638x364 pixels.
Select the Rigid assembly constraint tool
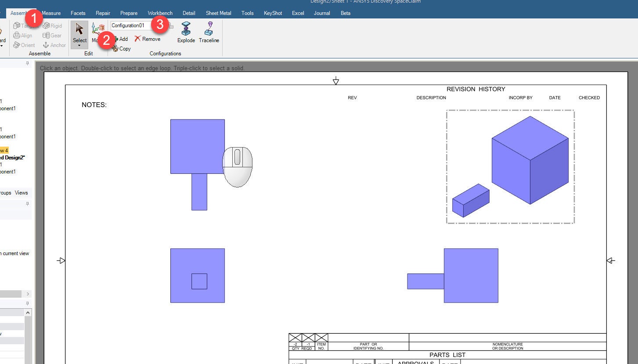(52, 26)
